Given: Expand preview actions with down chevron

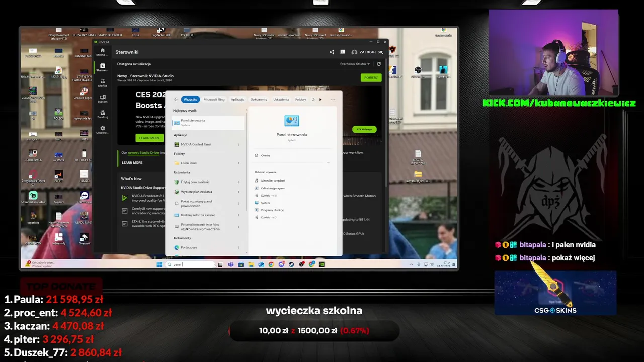Looking at the screenshot, I should click(x=328, y=163).
